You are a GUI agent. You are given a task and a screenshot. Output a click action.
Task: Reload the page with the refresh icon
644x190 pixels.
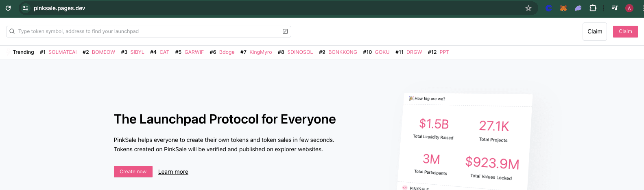(8, 8)
